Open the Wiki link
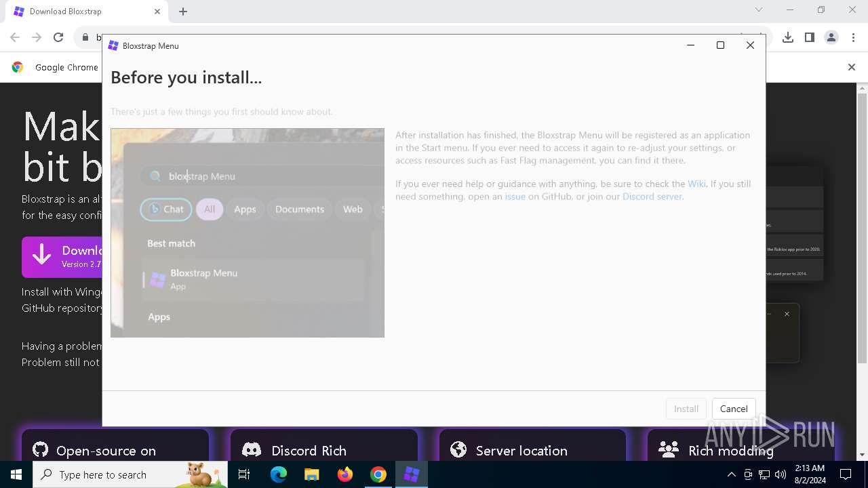The width and height of the screenshot is (868, 488). (696, 184)
